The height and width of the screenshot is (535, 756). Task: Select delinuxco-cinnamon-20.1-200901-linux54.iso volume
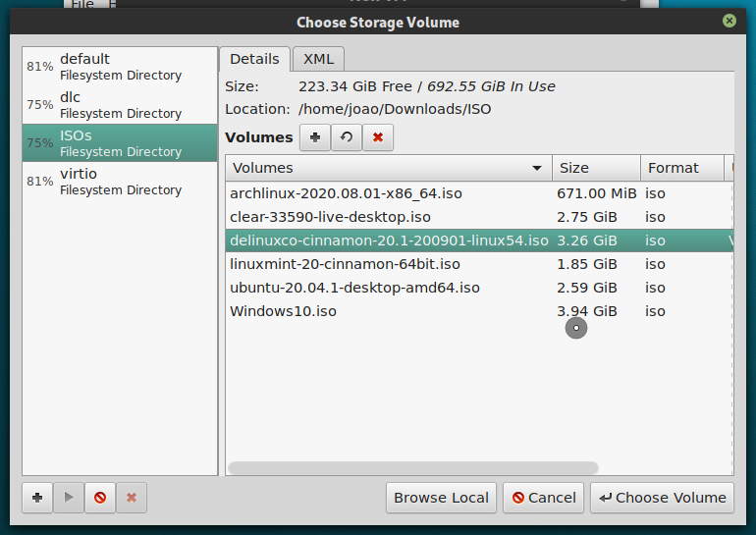click(479, 241)
